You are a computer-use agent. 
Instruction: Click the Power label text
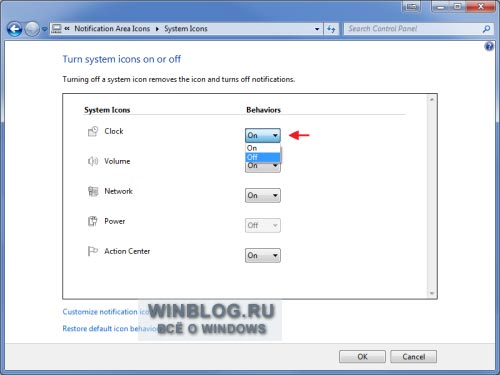tap(115, 221)
